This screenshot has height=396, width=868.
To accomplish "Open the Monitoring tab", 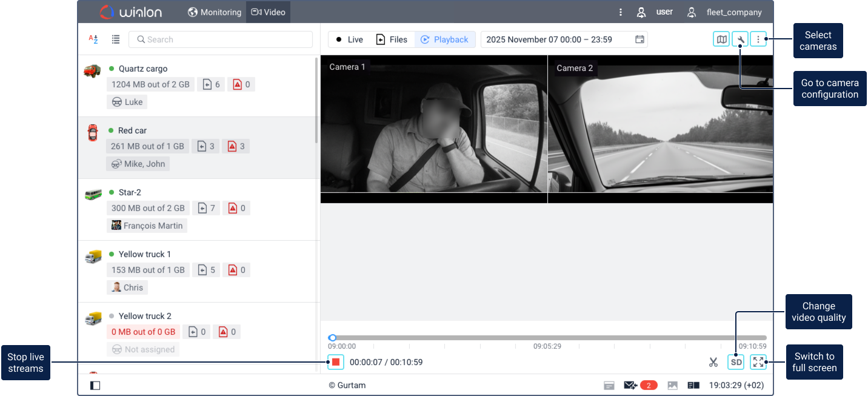I will pos(215,12).
